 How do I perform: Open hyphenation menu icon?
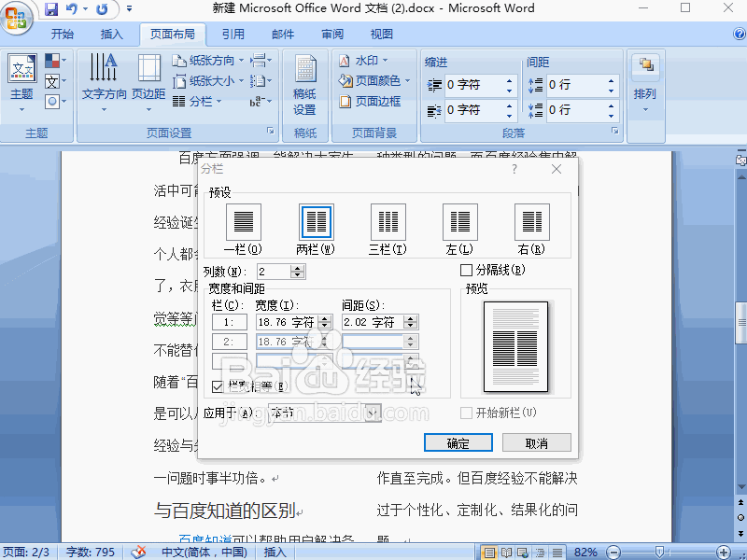[261, 102]
